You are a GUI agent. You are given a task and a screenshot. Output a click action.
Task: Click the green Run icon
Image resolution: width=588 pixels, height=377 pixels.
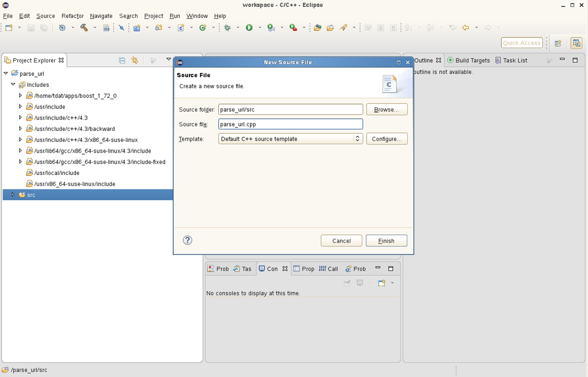pyautogui.click(x=249, y=28)
